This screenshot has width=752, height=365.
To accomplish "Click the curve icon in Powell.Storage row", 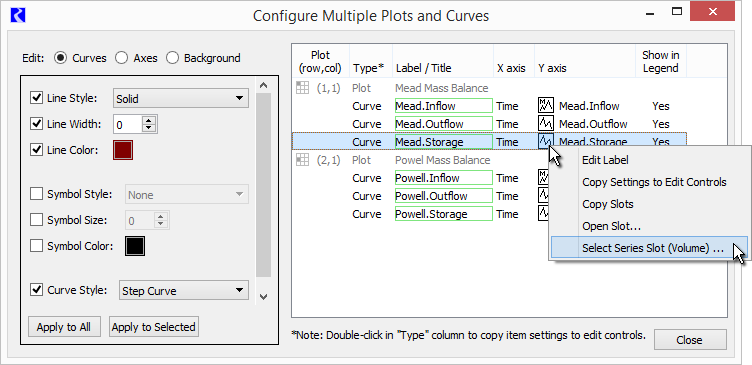I will [543, 213].
